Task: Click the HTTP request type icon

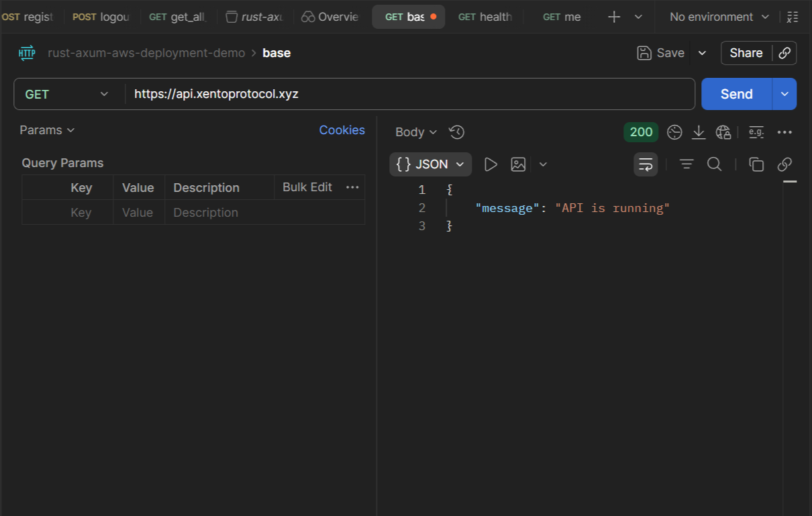Action: tap(27, 53)
